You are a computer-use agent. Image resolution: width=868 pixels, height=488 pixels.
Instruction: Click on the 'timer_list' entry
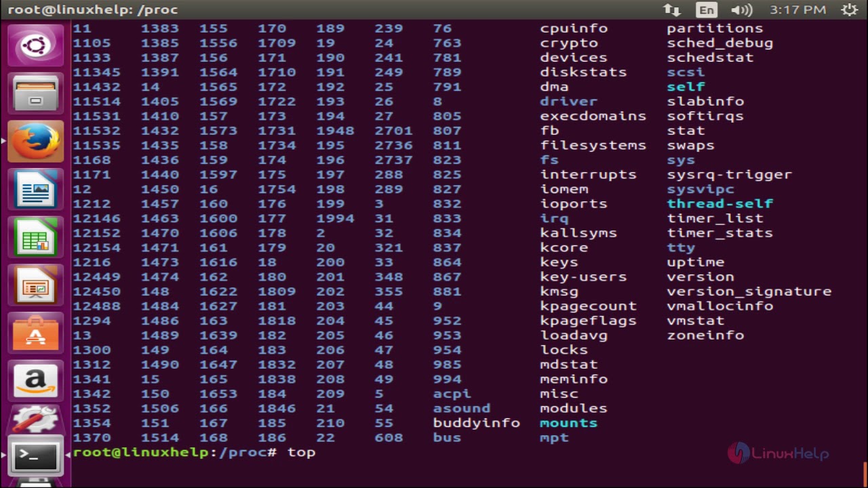pyautogui.click(x=715, y=218)
